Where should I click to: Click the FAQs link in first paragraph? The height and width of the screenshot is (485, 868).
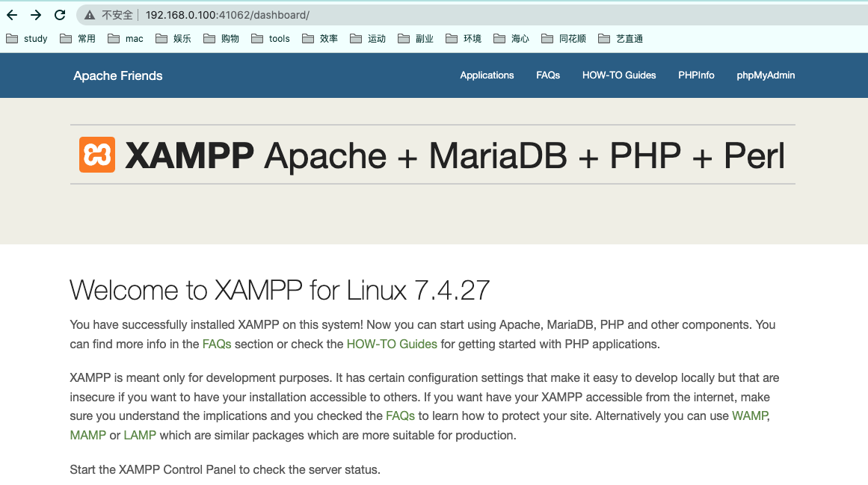[x=217, y=344]
